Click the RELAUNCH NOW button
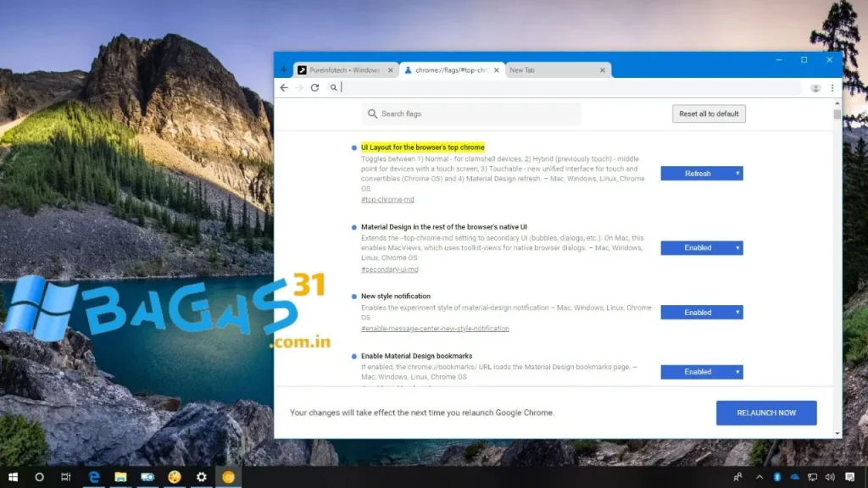This screenshot has height=488, width=868. click(766, 413)
